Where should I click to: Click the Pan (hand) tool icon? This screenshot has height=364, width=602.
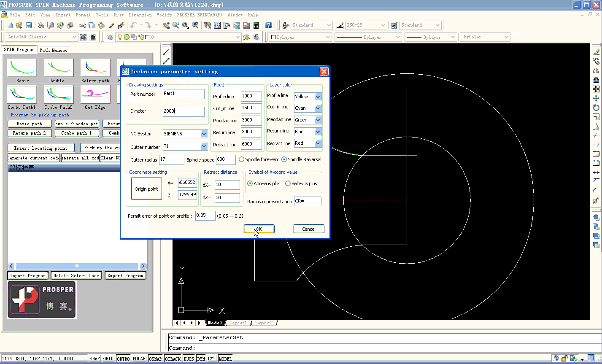coord(166,25)
